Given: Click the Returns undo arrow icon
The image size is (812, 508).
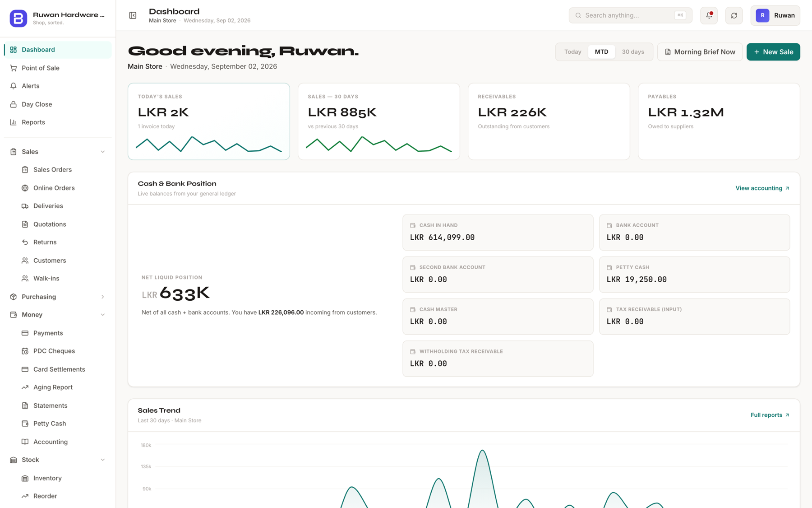Looking at the screenshot, I should pyautogui.click(x=25, y=242).
